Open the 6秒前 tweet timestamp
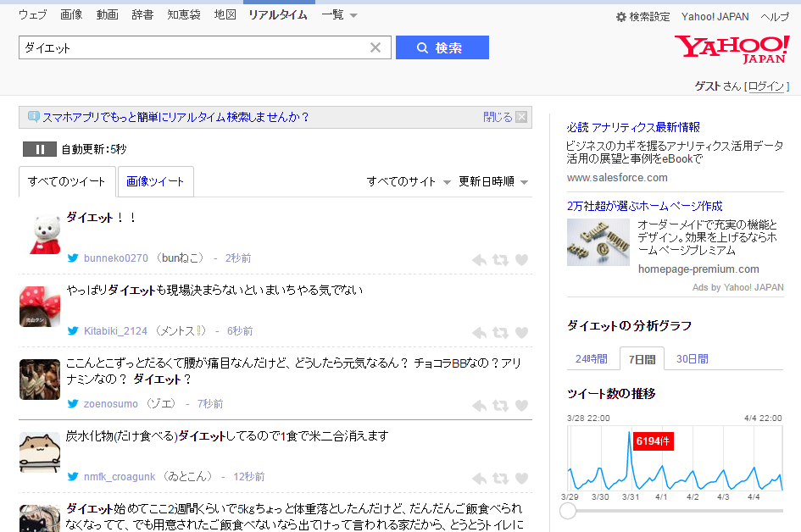This screenshot has height=532, width=801. tap(240, 331)
